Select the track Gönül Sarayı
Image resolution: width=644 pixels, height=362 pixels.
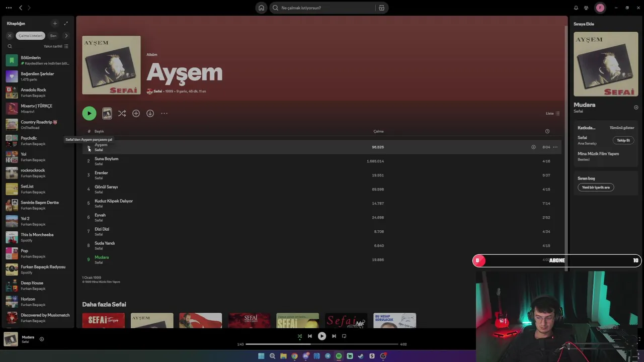[x=322, y=189]
